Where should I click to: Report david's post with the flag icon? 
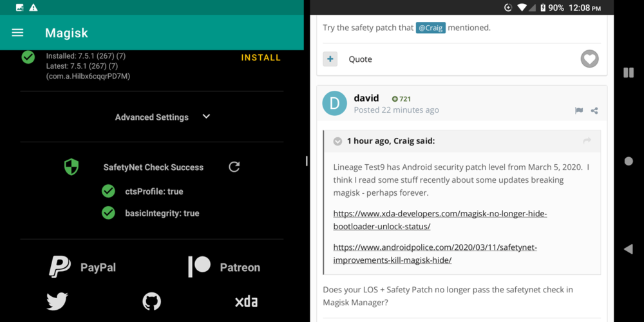pos(579,111)
